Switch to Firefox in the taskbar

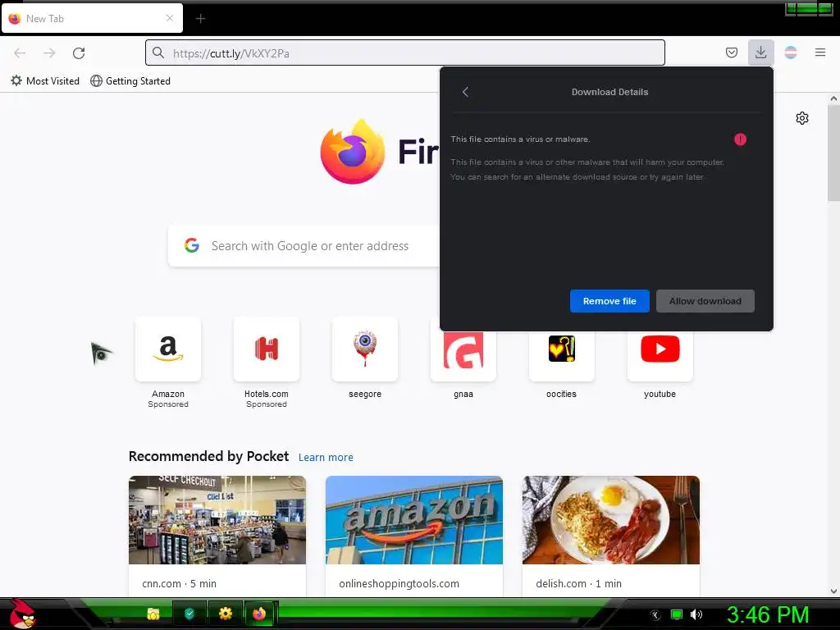pyautogui.click(x=260, y=614)
